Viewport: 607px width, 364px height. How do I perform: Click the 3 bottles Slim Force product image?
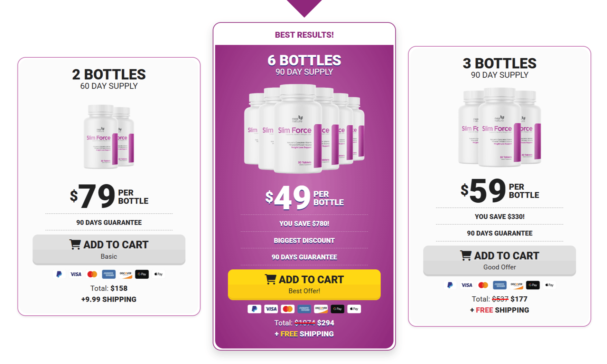pos(499,127)
